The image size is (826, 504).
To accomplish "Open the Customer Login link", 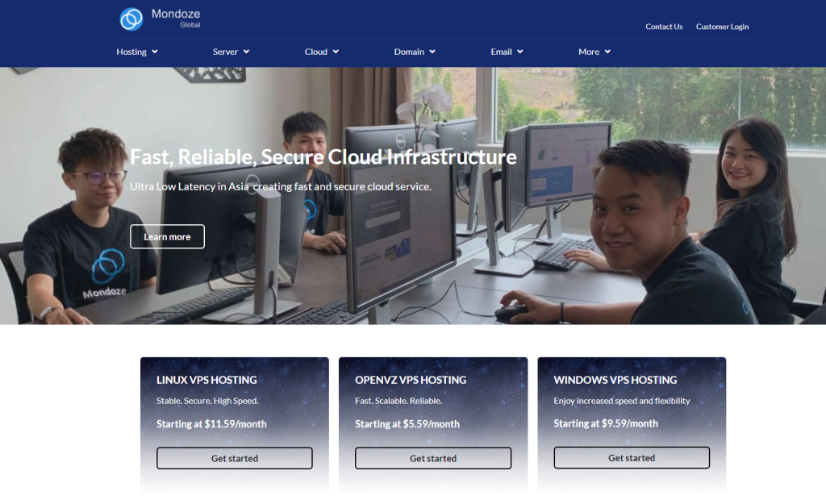I will (722, 27).
